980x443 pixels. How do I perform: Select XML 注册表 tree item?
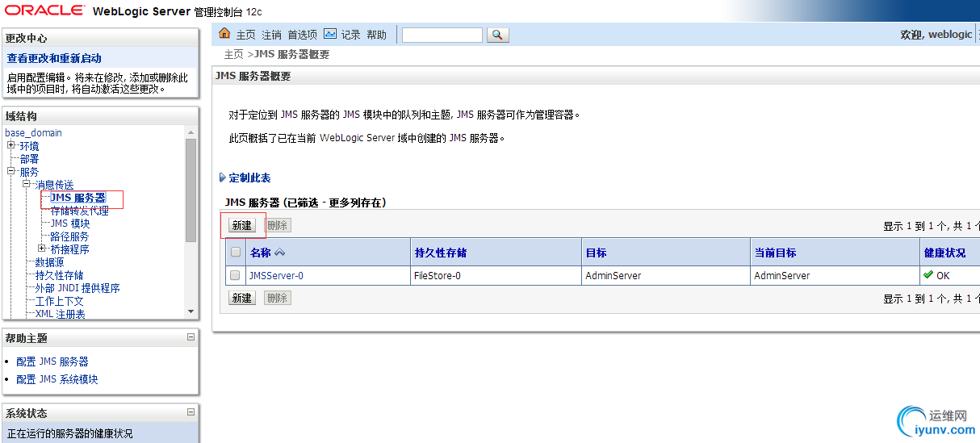coord(61,314)
